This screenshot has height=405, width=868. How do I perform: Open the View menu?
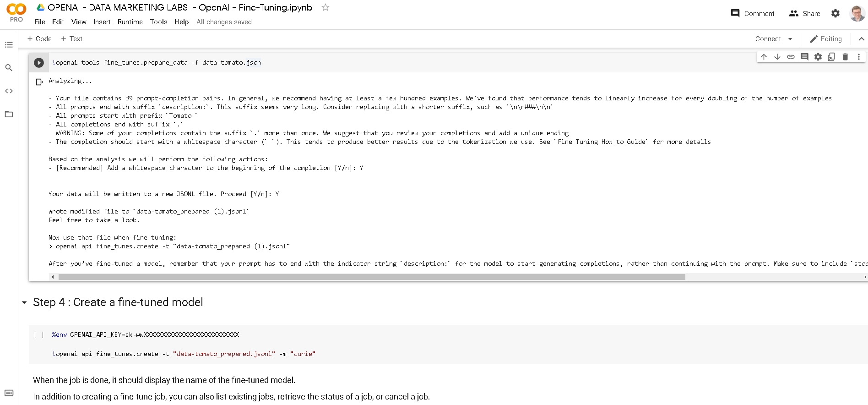(x=79, y=22)
